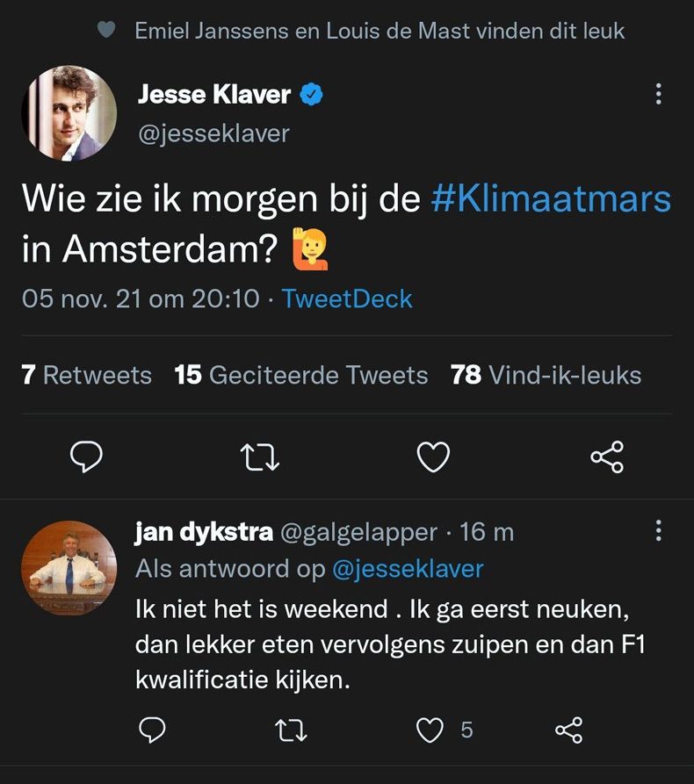Click the verified badge next to Jesse Klaver
694x784 pixels.
[x=312, y=94]
